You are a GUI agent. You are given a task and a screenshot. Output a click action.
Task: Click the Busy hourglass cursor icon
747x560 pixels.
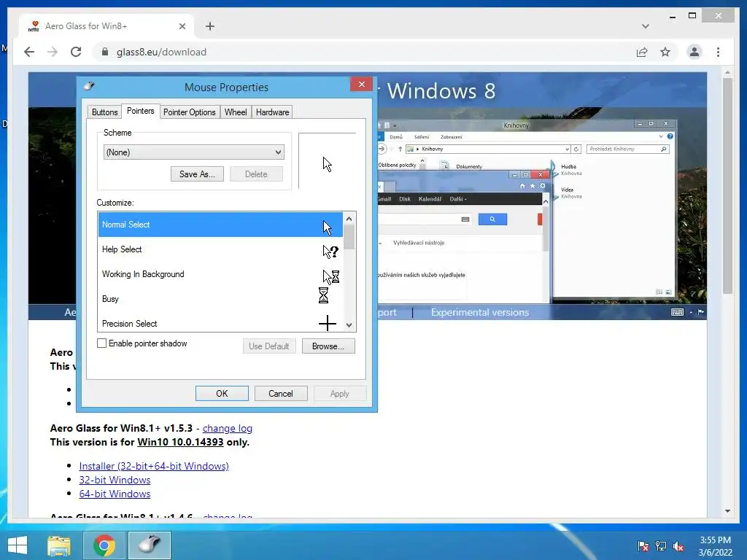[x=323, y=295]
